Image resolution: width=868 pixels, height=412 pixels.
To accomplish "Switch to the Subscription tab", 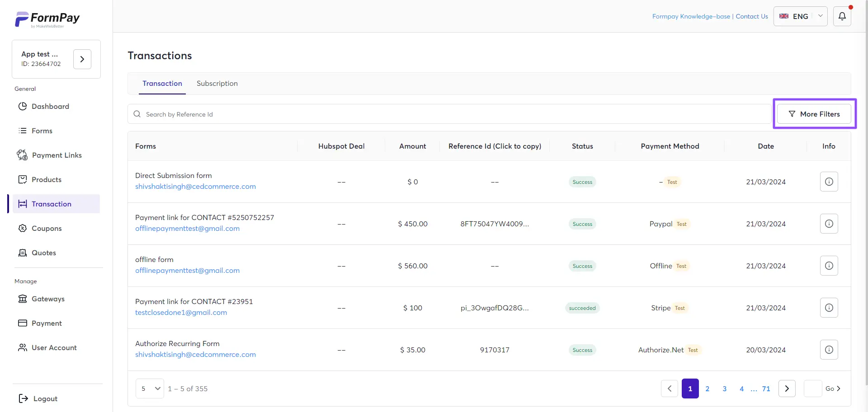I will click(217, 83).
